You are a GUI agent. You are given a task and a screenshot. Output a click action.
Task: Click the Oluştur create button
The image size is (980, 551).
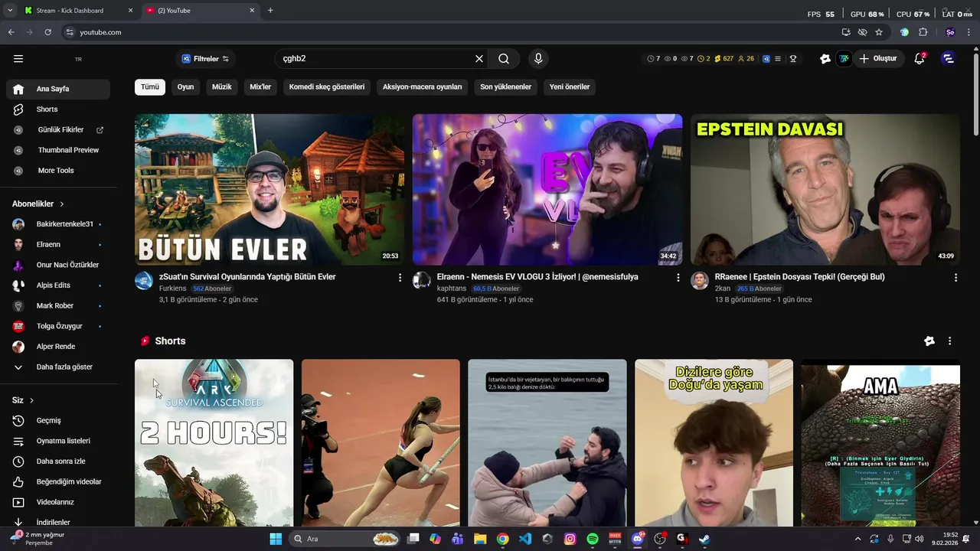coord(879,59)
